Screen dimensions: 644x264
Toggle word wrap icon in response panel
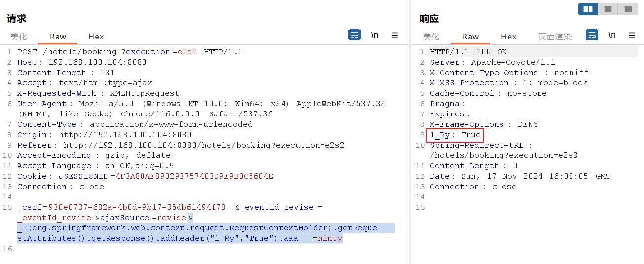pos(592,35)
